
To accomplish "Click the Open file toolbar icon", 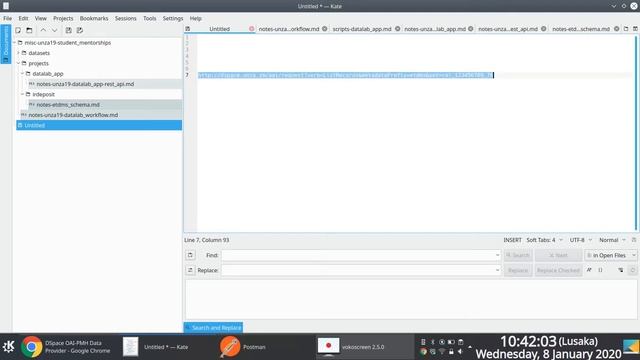I will (29, 30).
